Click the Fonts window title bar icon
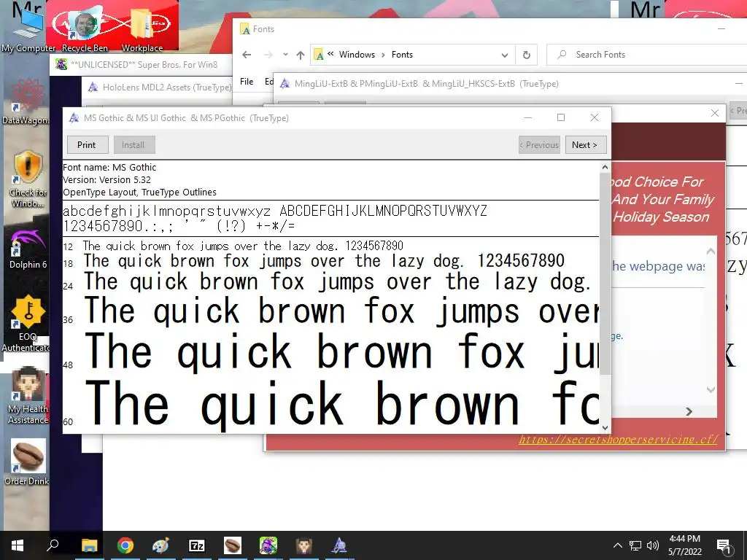This screenshot has height=560, width=747. (245, 29)
